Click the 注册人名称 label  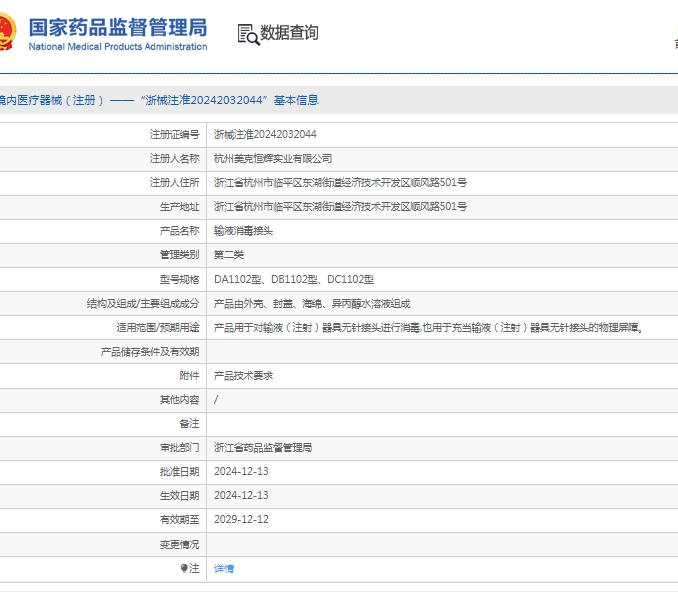pyautogui.click(x=175, y=159)
